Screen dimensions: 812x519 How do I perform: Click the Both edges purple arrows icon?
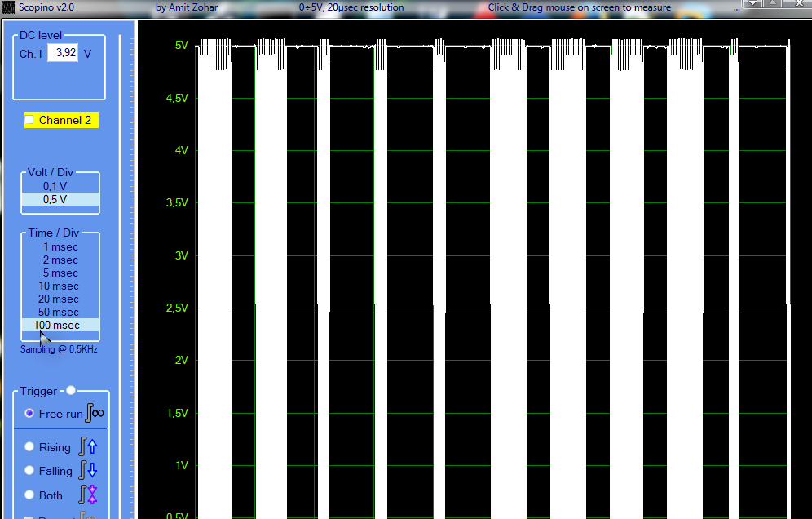(x=88, y=495)
